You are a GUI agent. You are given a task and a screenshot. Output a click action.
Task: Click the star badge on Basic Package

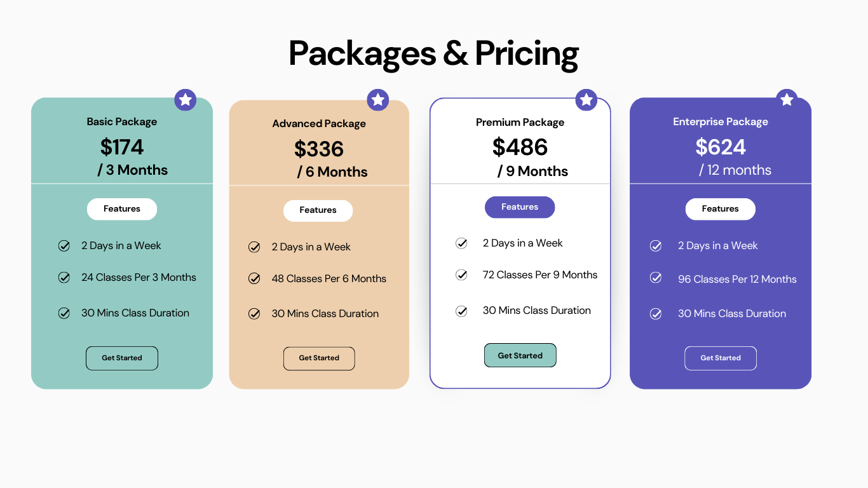click(x=186, y=100)
